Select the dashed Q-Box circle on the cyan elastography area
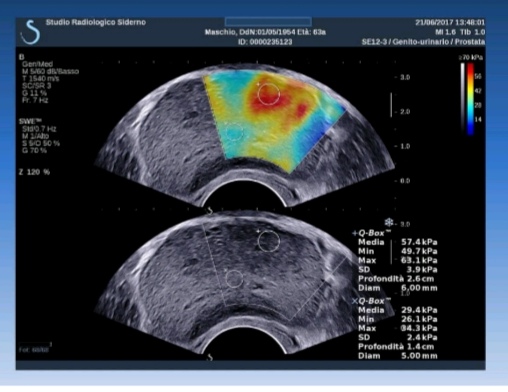508x392 pixels. 234,132
